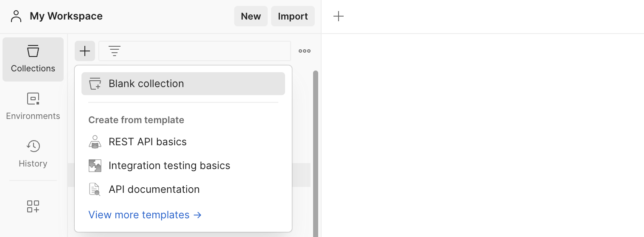Click the My Workspace title
Screen dimensions: 644x237
[x=66, y=16]
